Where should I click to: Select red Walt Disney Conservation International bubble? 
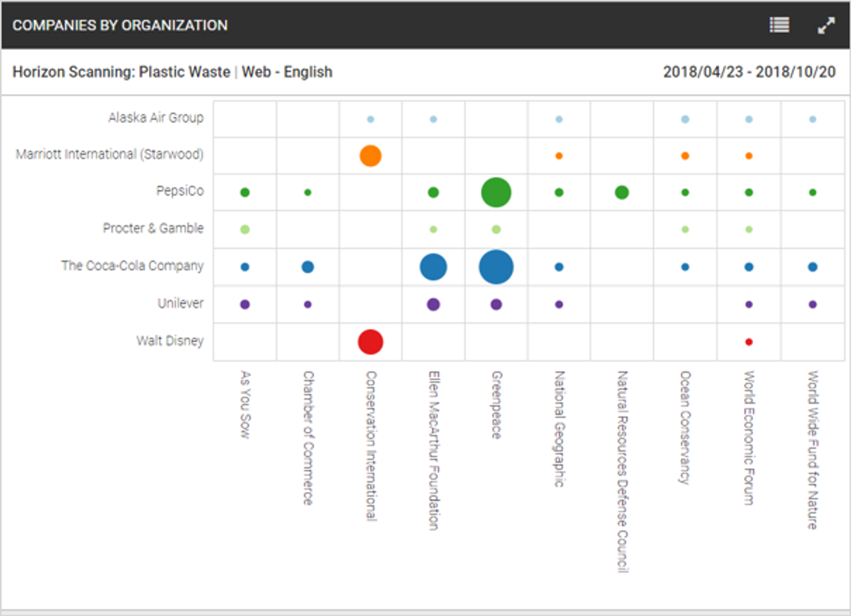371,342
